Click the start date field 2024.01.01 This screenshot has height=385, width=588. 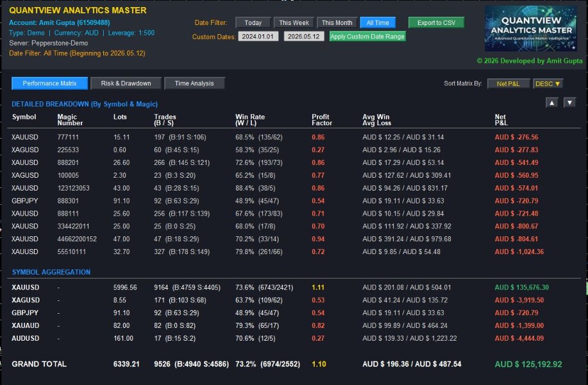click(x=258, y=37)
